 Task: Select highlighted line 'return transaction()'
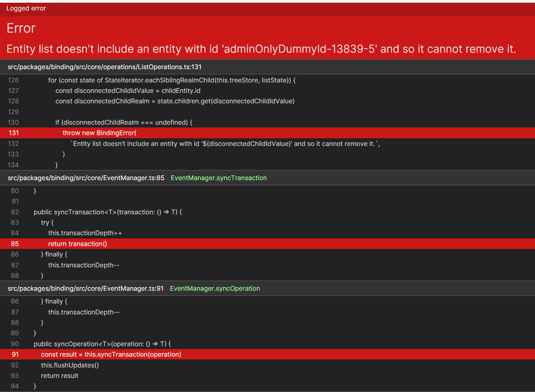pyautogui.click(x=267, y=244)
